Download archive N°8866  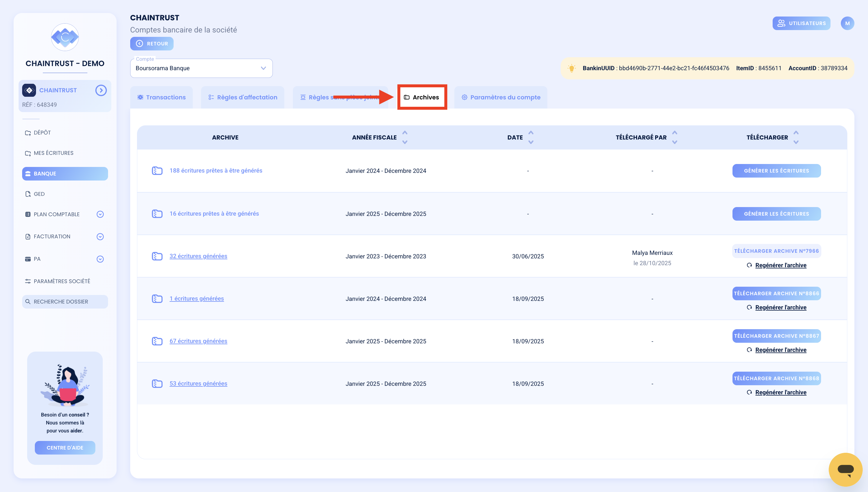pyautogui.click(x=776, y=293)
